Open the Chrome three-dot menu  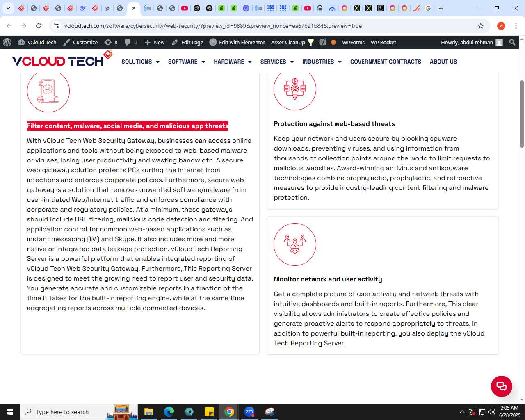click(516, 26)
